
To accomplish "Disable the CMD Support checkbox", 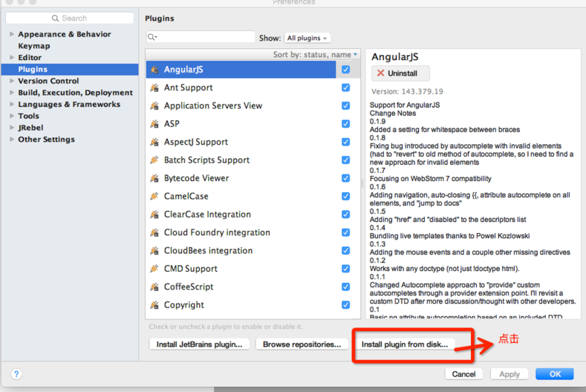I will (x=346, y=269).
